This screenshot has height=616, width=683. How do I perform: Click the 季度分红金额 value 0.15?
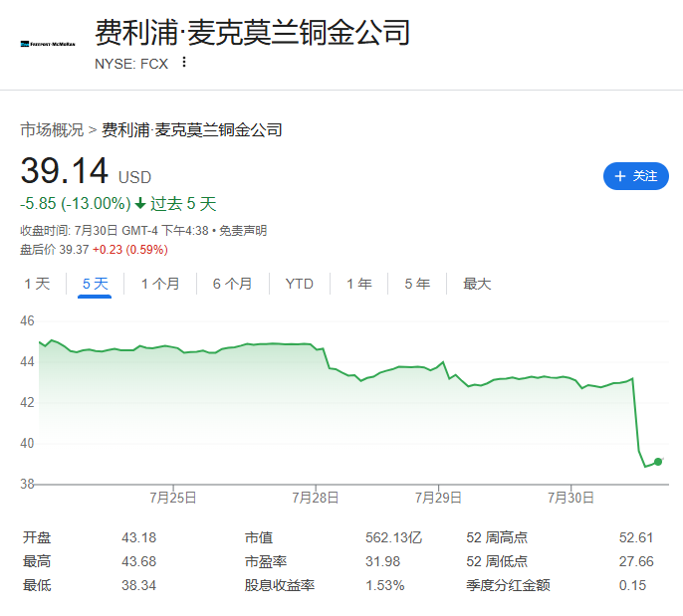point(632,585)
